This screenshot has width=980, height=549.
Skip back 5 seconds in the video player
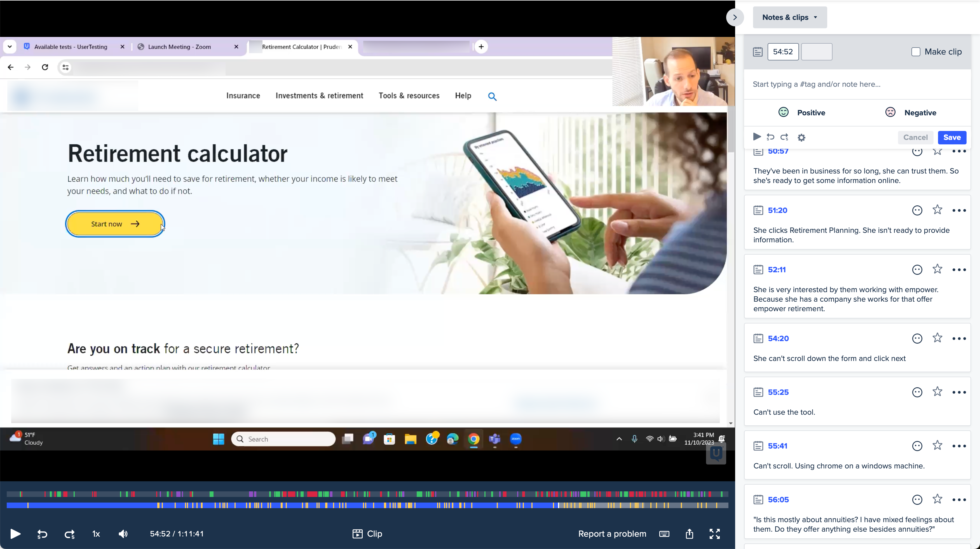(x=42, y=534)
